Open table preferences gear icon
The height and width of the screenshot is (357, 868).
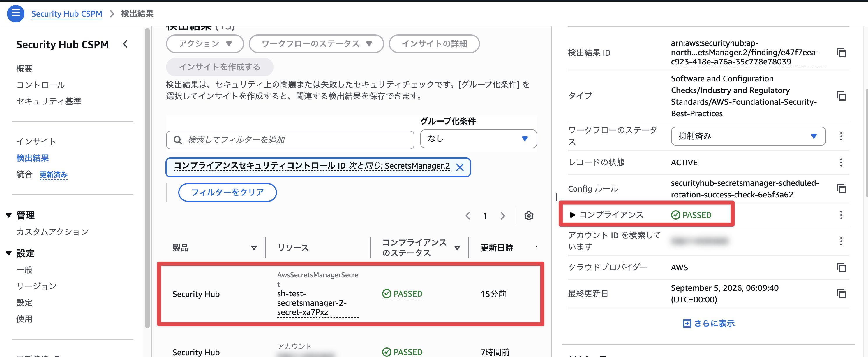[529, 216]
